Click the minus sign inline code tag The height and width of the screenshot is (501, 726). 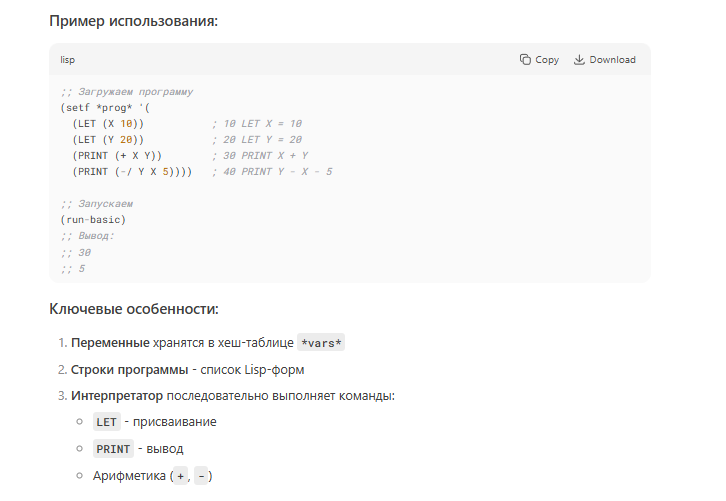tap(203, 476)
